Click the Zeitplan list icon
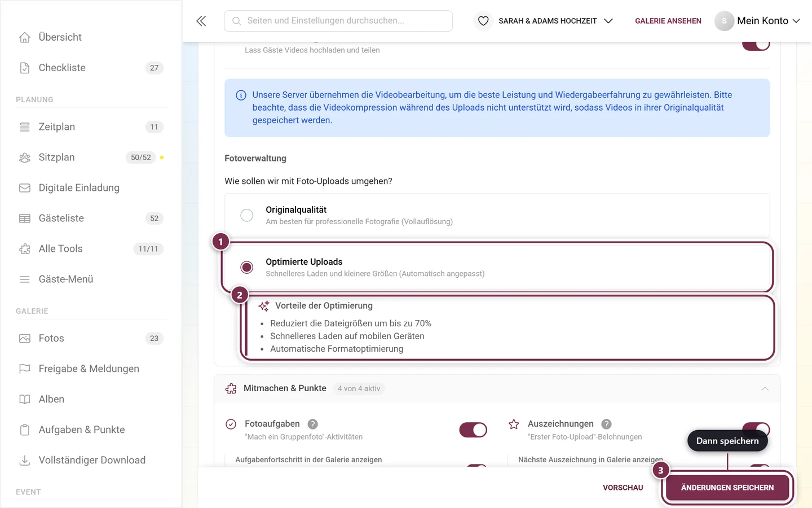812x508 pixels. tap(25, 127)
